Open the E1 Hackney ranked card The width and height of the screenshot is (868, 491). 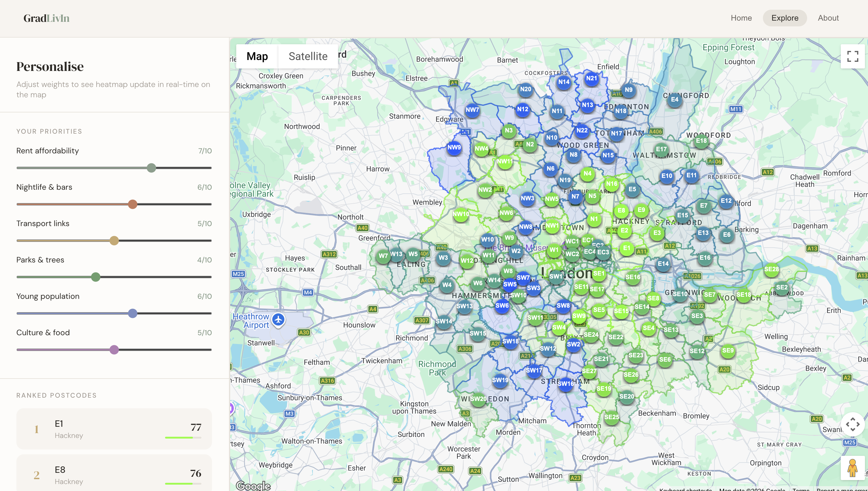click(x=114, y=429)
